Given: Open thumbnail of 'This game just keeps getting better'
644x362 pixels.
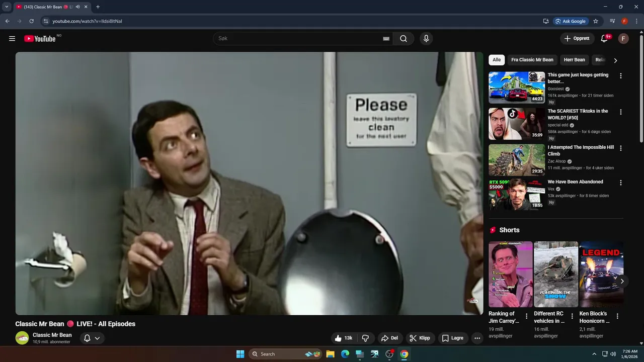Looking at the screenshot, I should pos(517,87).
